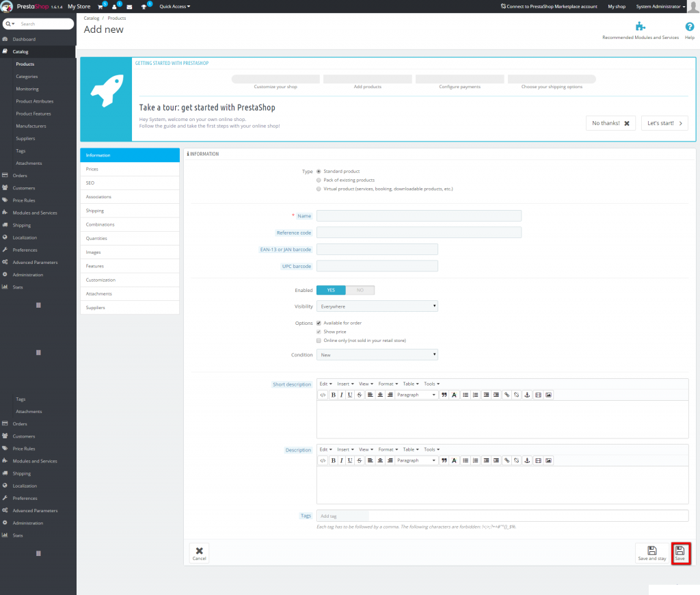The height and width of the screenshot is (595, 700).
Task: Insert numbered list in Description editor
Action: coord(476,460)
